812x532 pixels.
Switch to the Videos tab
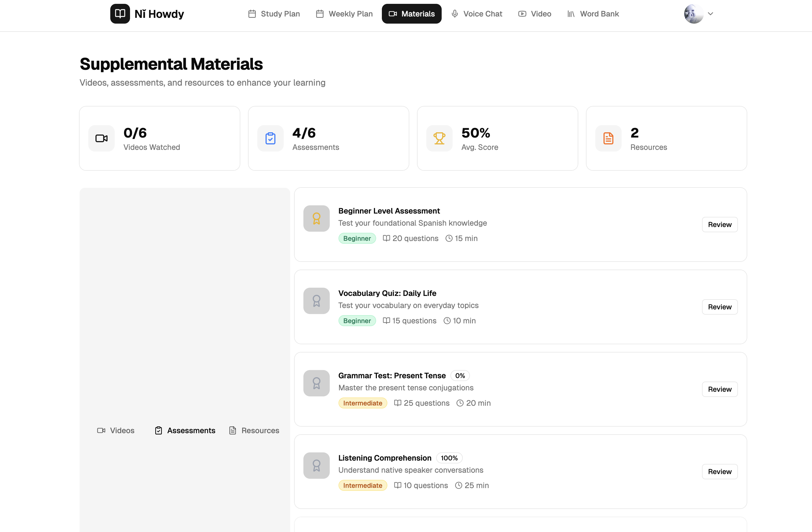116,431
